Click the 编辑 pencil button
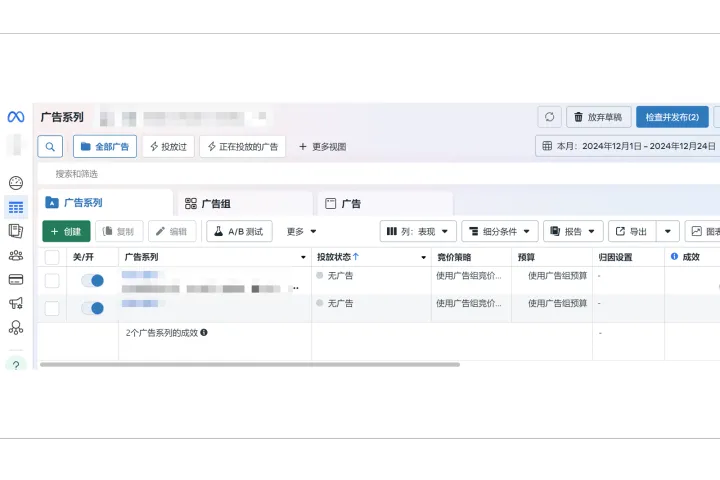Viewport: 720px width, 480px height. 172,231
